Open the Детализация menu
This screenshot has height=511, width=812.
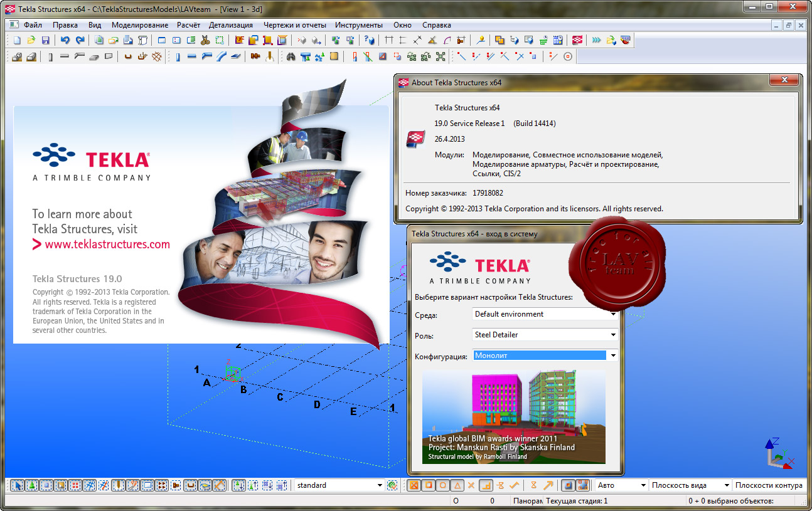[x=231, y=25]
